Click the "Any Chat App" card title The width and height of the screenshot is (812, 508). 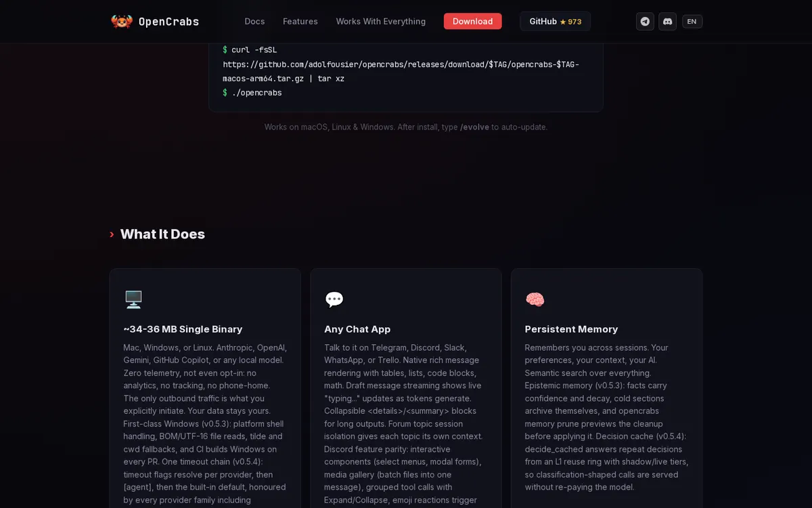357,329
